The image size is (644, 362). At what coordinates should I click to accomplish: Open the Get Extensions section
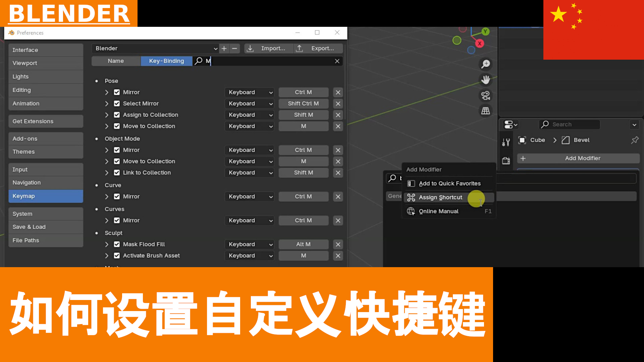46,121
